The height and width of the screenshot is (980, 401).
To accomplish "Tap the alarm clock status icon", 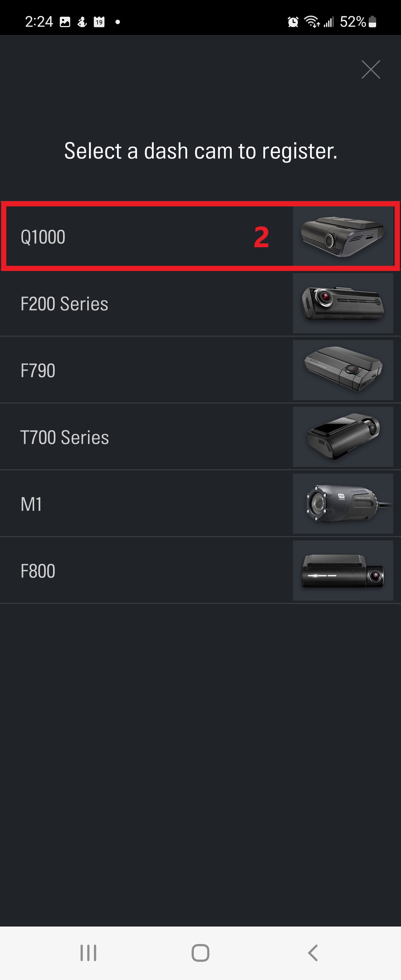I will tap(293, 22).
